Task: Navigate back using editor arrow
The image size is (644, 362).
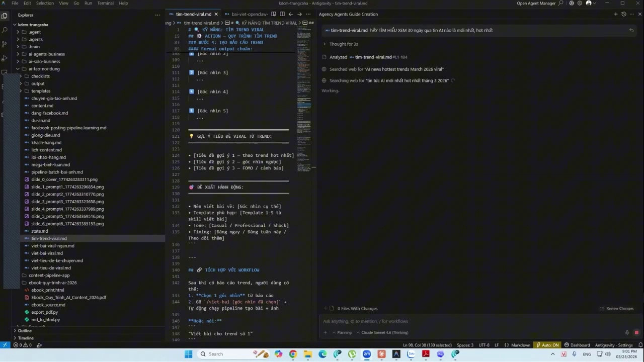Action: pos(291,14)
